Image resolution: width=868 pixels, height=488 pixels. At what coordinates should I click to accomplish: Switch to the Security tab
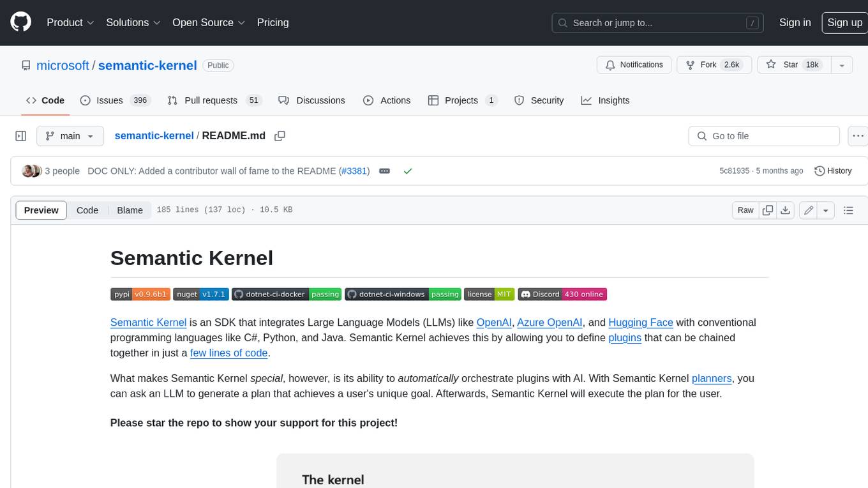[x=539, y=100]
